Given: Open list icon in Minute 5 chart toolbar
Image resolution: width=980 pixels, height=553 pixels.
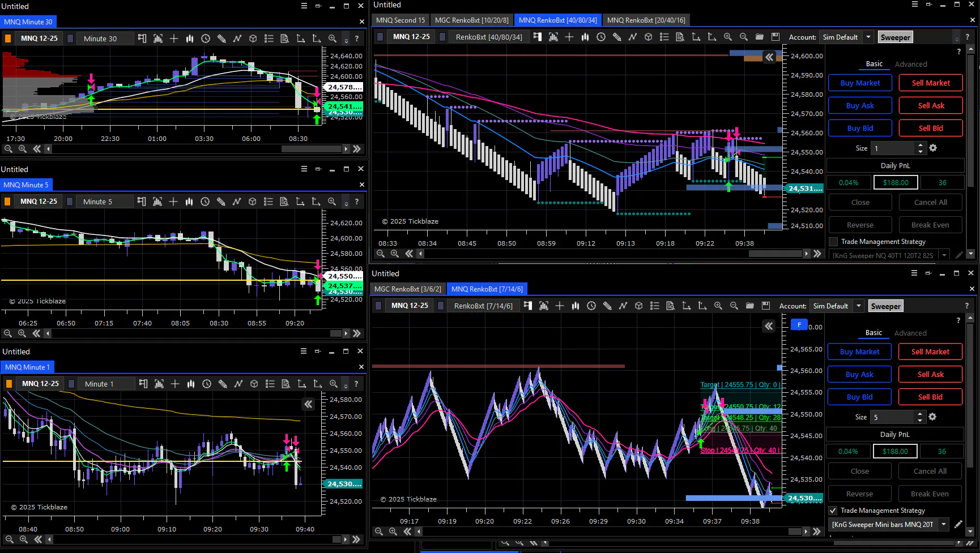Looking at the screenshot, I should tap(269, 202).
